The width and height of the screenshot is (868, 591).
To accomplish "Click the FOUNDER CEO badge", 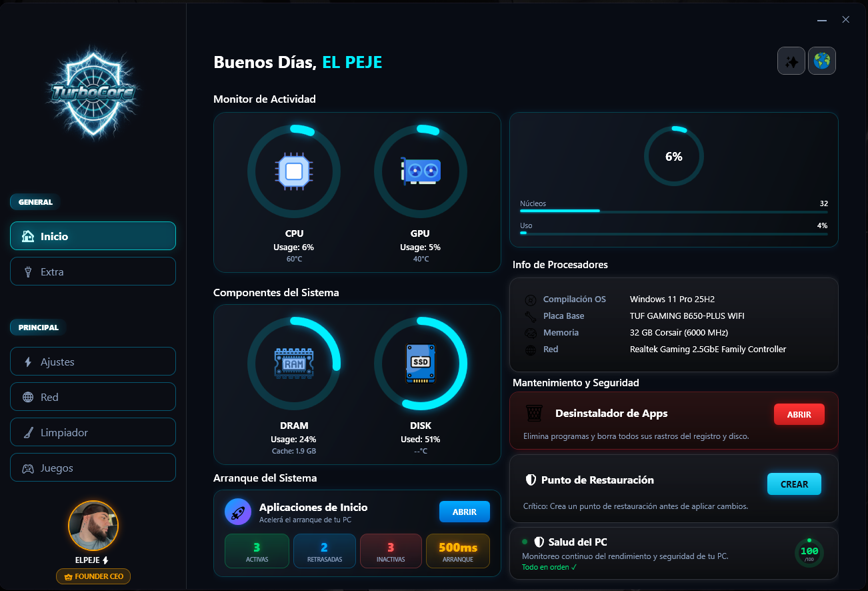I will click(x=93, y=576).
